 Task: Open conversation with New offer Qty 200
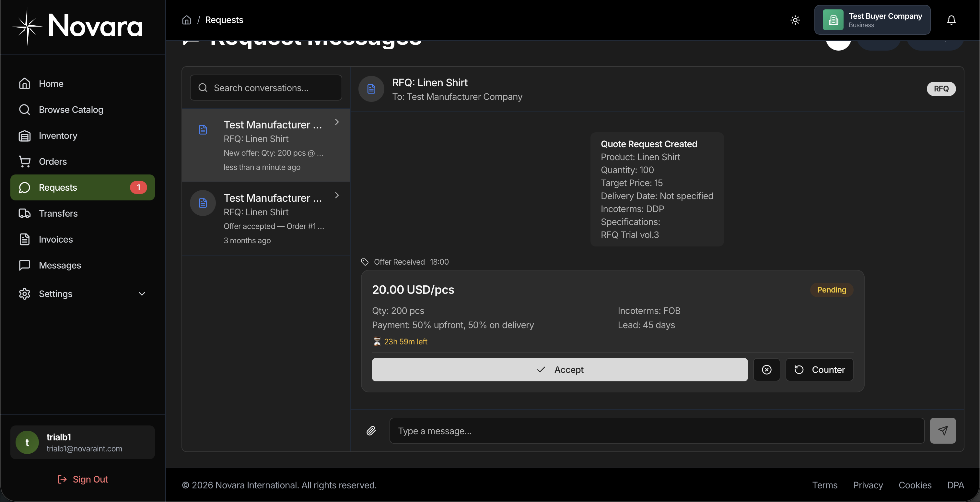point(266,145)
